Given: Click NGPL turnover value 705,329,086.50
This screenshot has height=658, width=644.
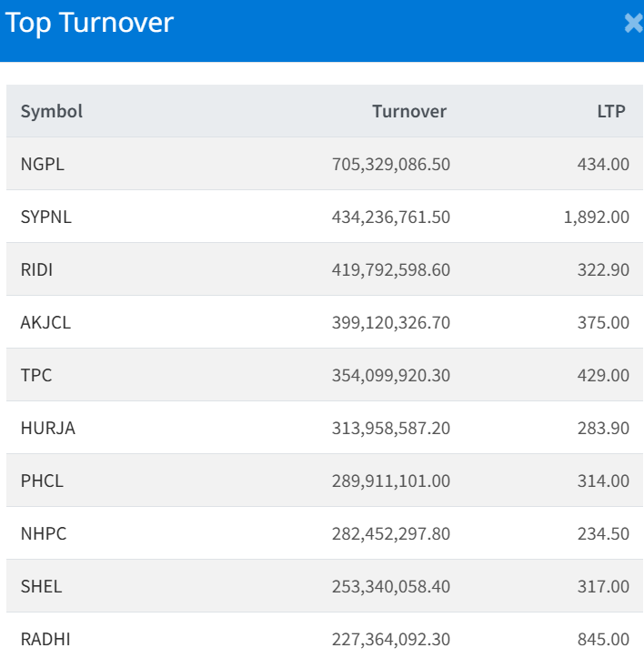Looking at the screenshot, I should pos(391,164).
